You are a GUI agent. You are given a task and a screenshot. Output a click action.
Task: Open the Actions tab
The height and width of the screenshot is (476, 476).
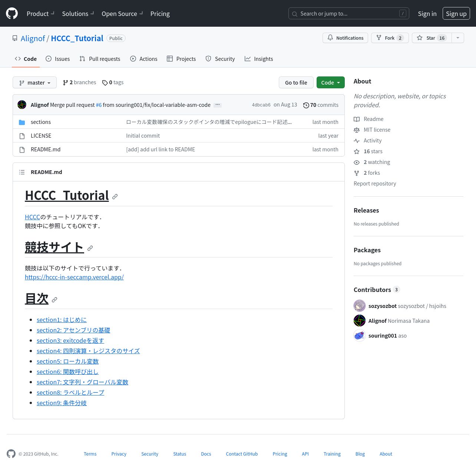point(144,59)
